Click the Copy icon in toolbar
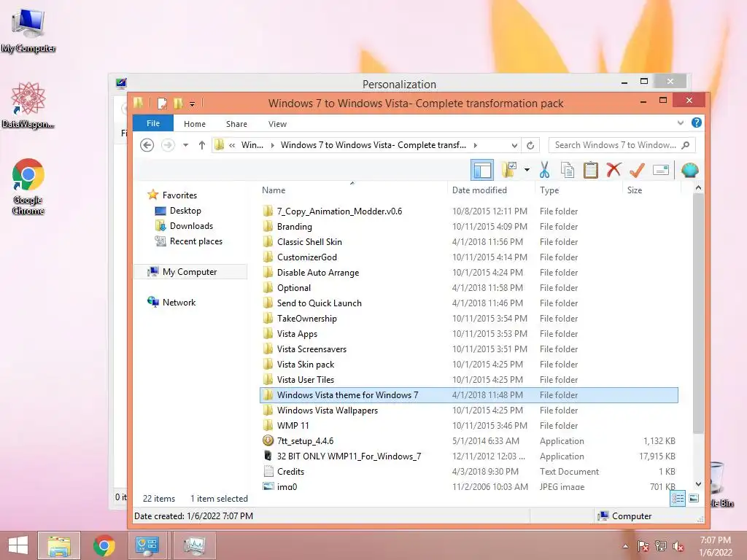 [x=567, y=170]
